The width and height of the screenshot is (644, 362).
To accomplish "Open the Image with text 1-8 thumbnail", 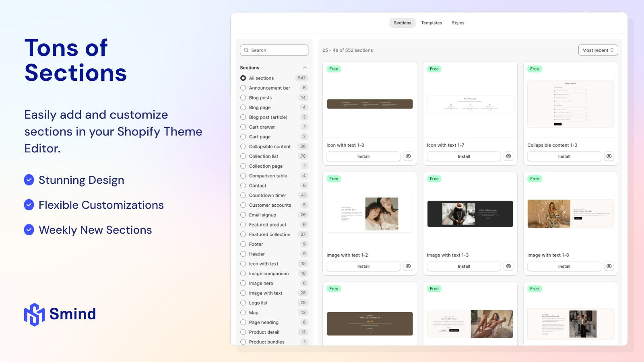I will [571, 214].
